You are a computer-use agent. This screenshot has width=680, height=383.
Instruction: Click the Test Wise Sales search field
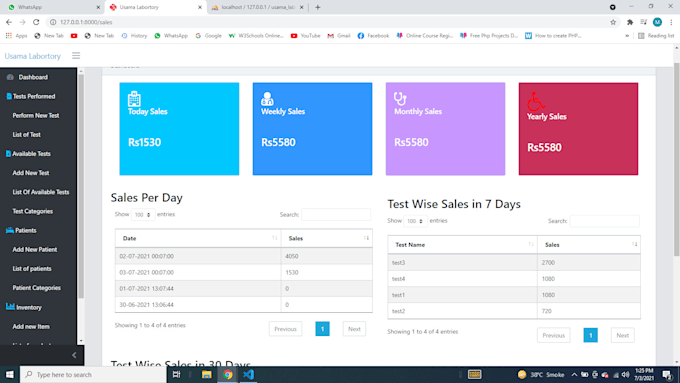(604, 221)
